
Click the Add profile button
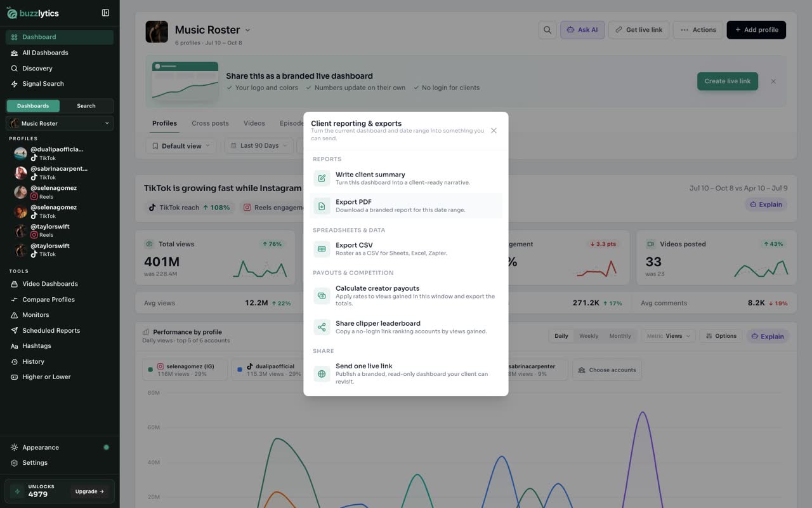click(756, 30)
